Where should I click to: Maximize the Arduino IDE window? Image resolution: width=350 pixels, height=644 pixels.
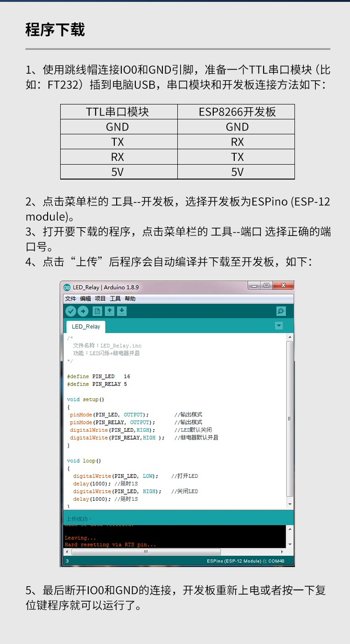266,286
